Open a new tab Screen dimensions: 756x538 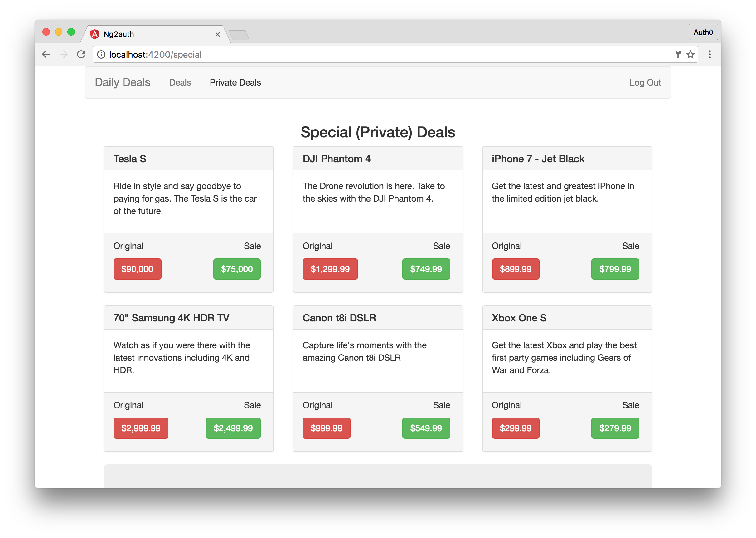coord(239,35)
